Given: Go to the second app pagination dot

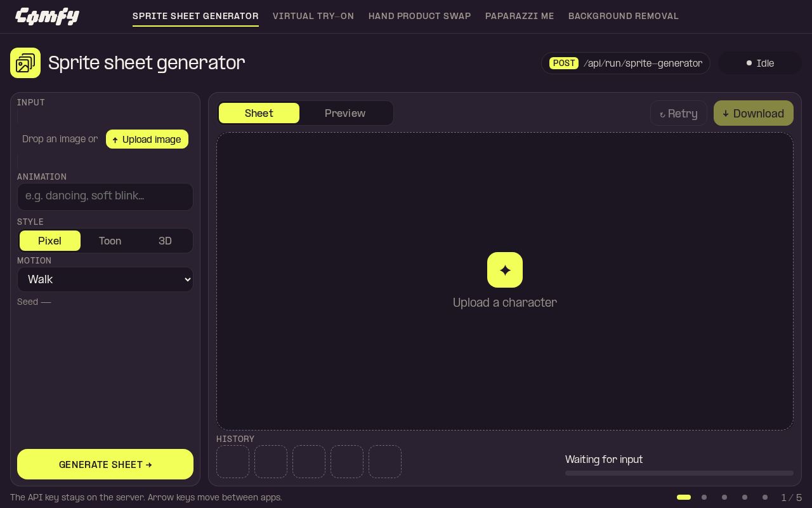Looking at the screenshot, I should [x=704, y=497].
